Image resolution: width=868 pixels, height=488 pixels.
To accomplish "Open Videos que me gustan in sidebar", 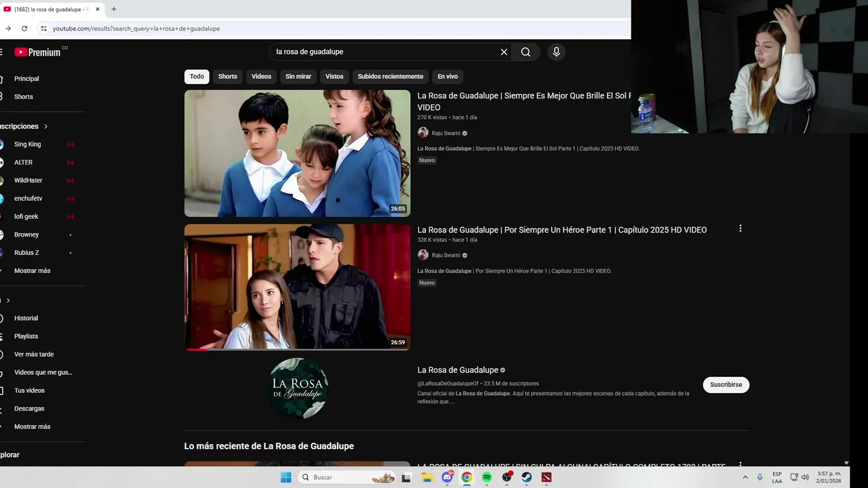I will [x=43, y=372].
